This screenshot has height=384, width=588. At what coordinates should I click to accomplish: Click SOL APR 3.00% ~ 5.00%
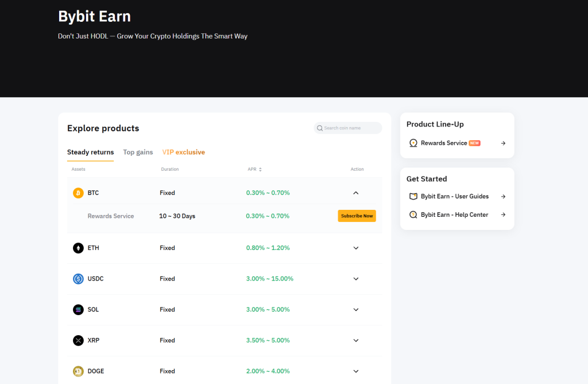(268, 310)
